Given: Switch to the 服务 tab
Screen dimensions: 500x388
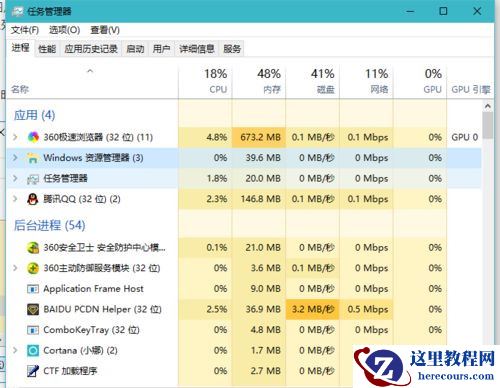Looking at the screenshot, I should [x=232, y=49].
